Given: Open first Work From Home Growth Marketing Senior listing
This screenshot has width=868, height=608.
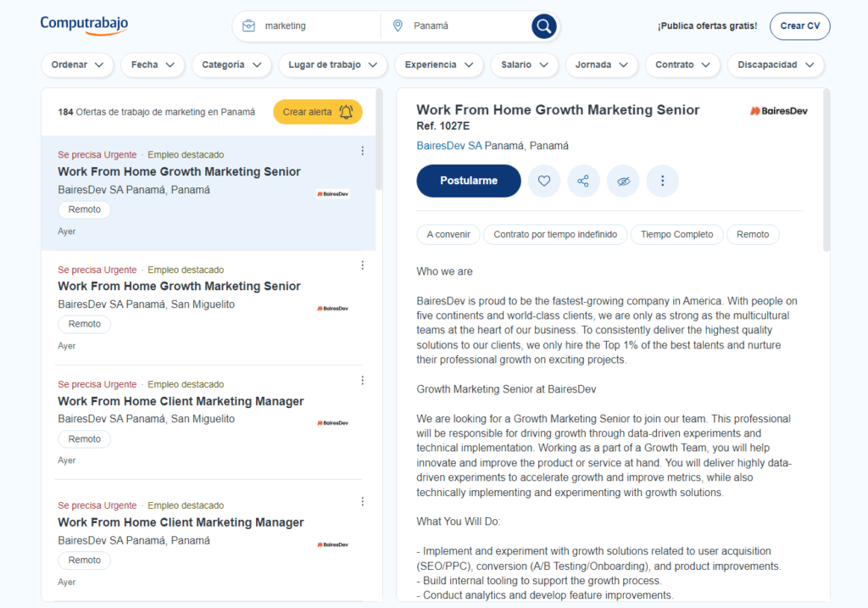Looking at the screenshot, I should point(179,171).
